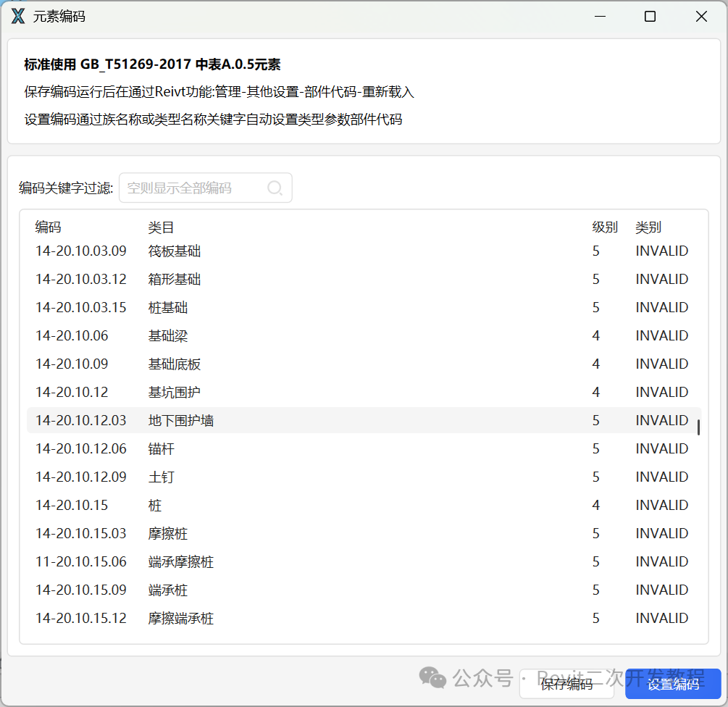Select the 箱形基础 row
This screenshot has height=707, width=728.
(364, 280)
